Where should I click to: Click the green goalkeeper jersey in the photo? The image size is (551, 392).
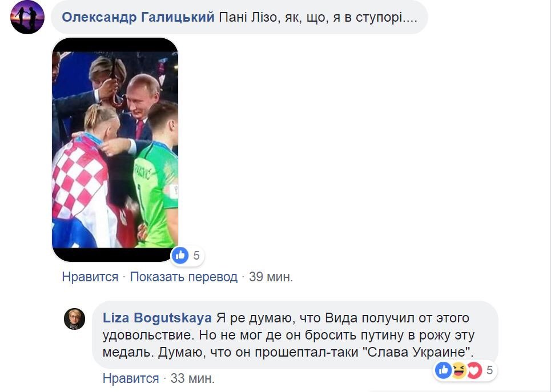pyautogui.click(x=155, y=192)
